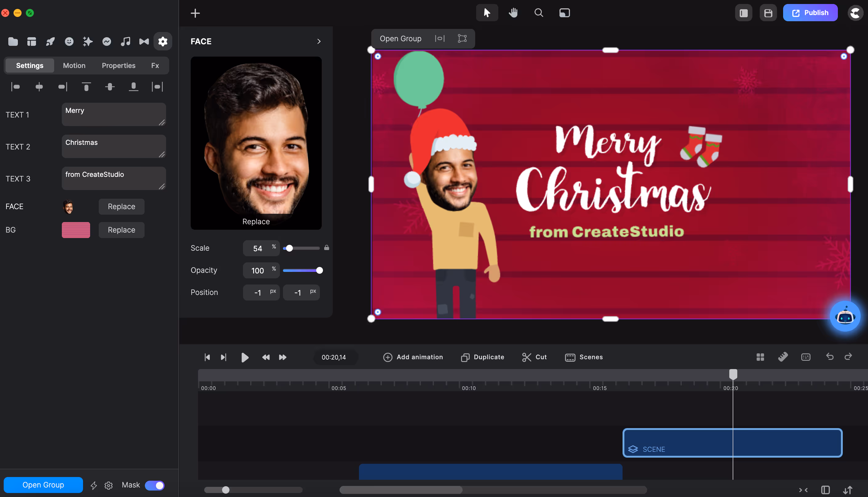
Task: Collapse the FACE panel chevron
Action: click(319, 41)
